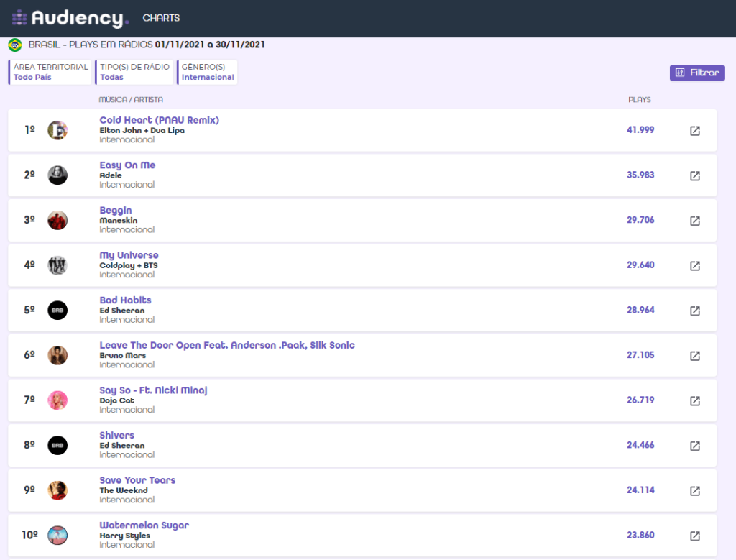Open external link icon for Leave The Door Open
The height and width of the screenshot is (560, 736).
[x=695, y=356]
